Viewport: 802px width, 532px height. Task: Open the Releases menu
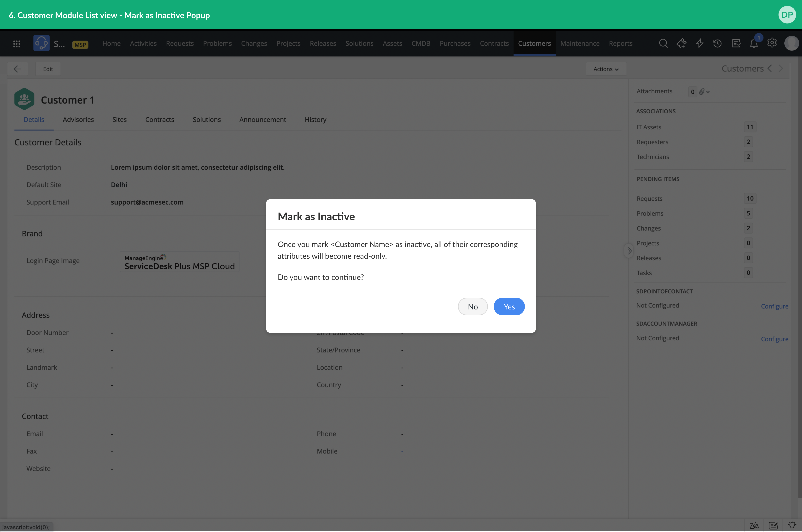pos(323,43)
